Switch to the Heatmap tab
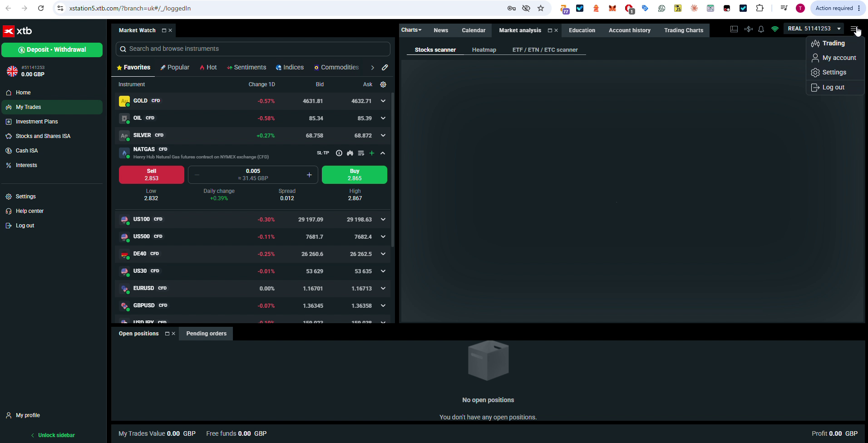Screen dimensions: 868x443 [484, 50]
